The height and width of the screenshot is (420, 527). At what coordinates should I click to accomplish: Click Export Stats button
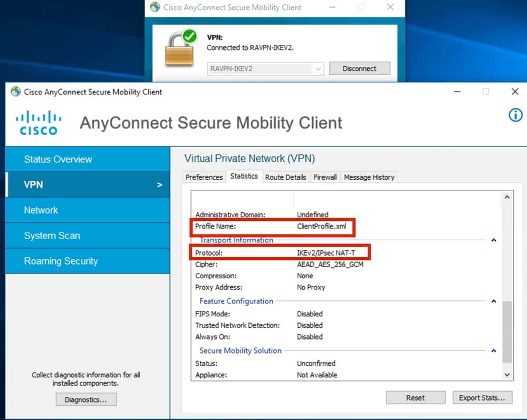(482, 397)
